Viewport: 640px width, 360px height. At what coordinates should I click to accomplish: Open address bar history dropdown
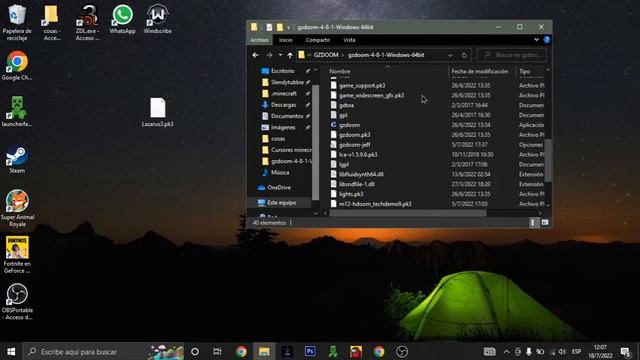click(x=450, y=55)
